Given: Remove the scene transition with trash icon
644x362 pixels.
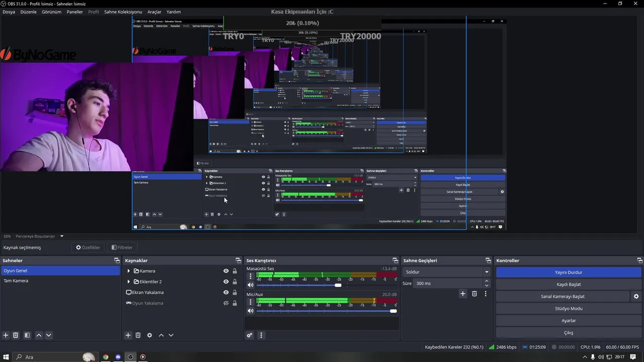Looking at the screenshot, I should (474, 294).
